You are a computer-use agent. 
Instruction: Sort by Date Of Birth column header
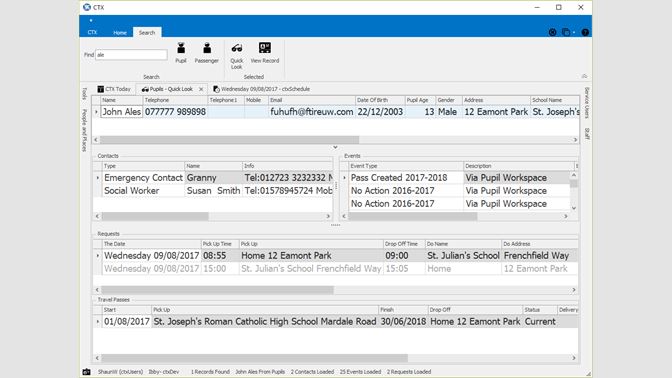(380, 100)
